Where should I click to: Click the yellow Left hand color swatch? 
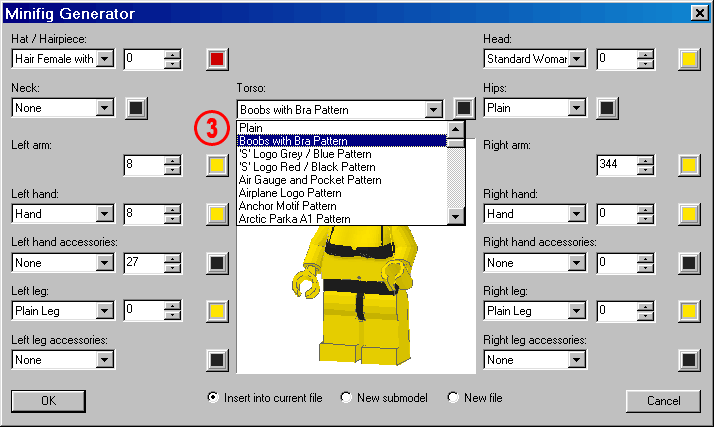pos(217,214)
